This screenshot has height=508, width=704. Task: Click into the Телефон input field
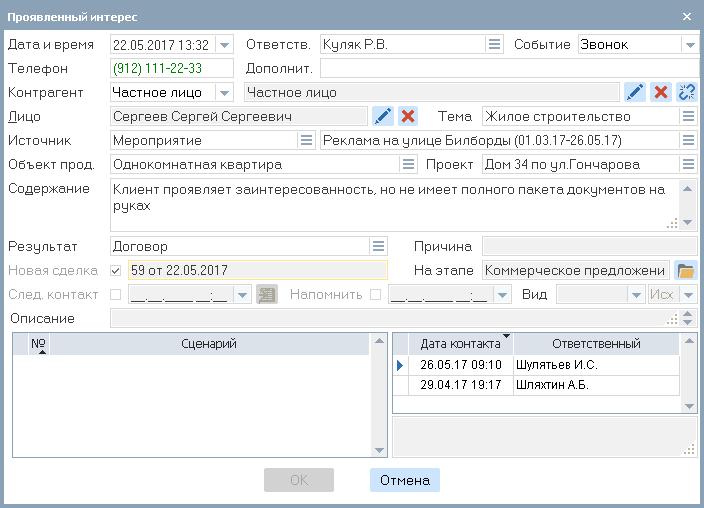[171, 68]
